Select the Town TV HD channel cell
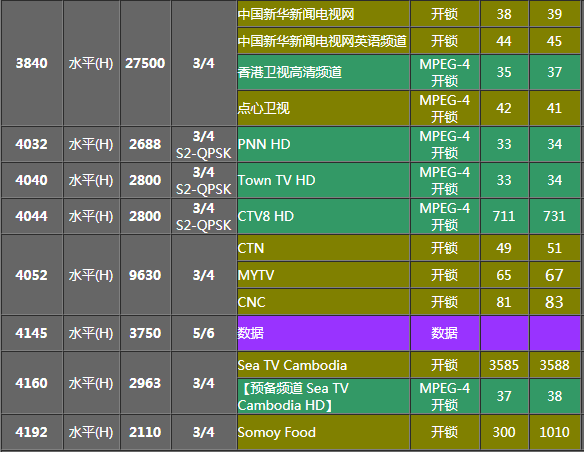 [323, 181]
